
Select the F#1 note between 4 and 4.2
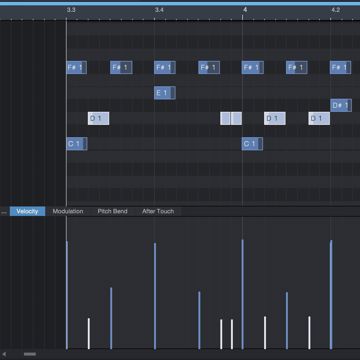click(x=297, y=68)
